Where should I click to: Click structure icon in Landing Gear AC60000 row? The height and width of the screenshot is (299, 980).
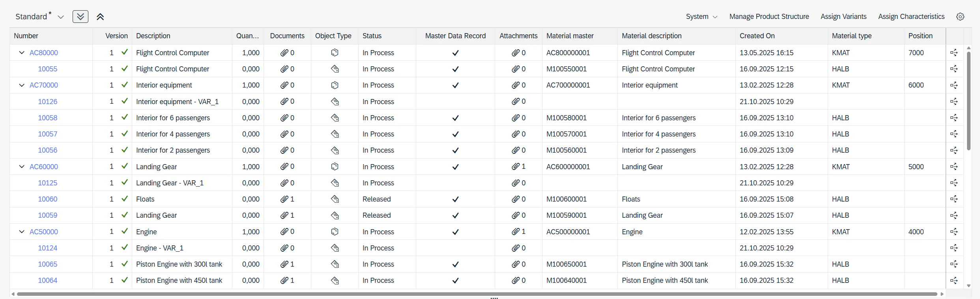[x=954, y=166]
